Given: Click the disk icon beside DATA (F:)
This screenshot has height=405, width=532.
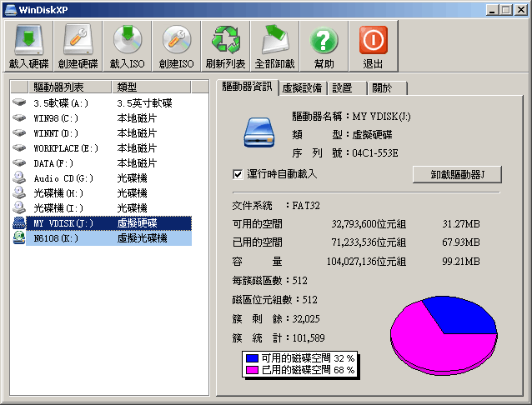Looking at the screenshot, I should pos(19,162).
